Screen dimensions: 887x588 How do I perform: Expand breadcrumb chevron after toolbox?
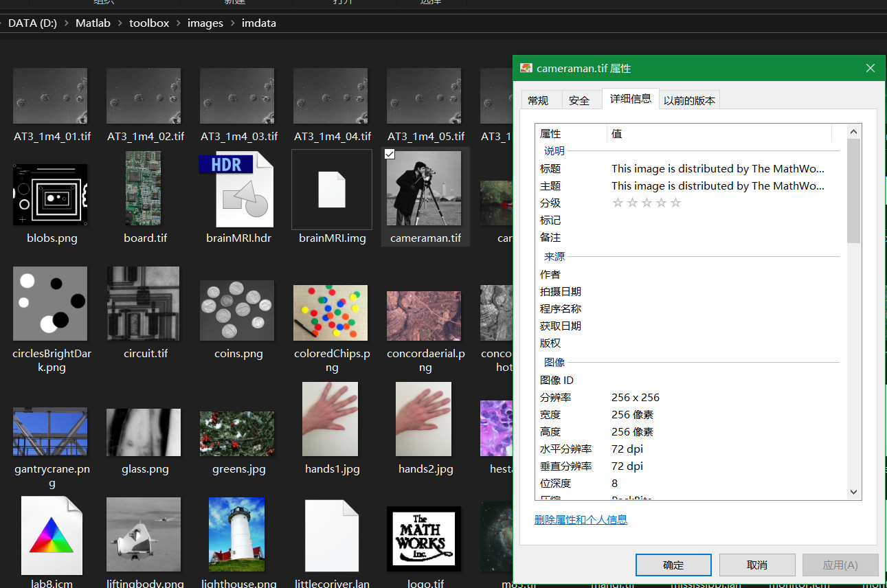click(x=179, y=23)
